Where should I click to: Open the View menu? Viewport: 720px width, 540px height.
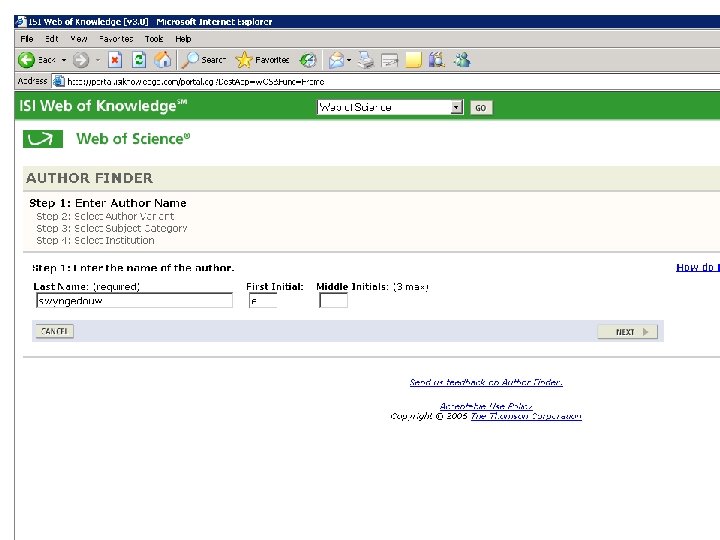(79, 39)
